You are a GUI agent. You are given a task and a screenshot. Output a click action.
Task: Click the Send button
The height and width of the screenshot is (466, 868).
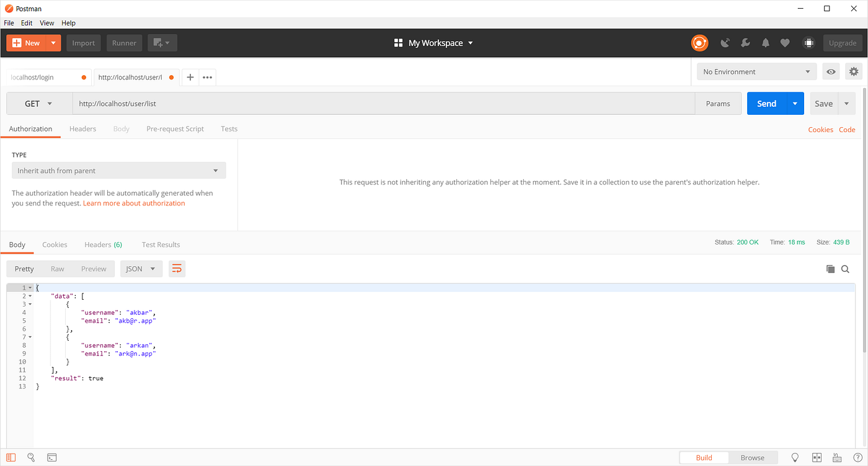click(766, 103)
